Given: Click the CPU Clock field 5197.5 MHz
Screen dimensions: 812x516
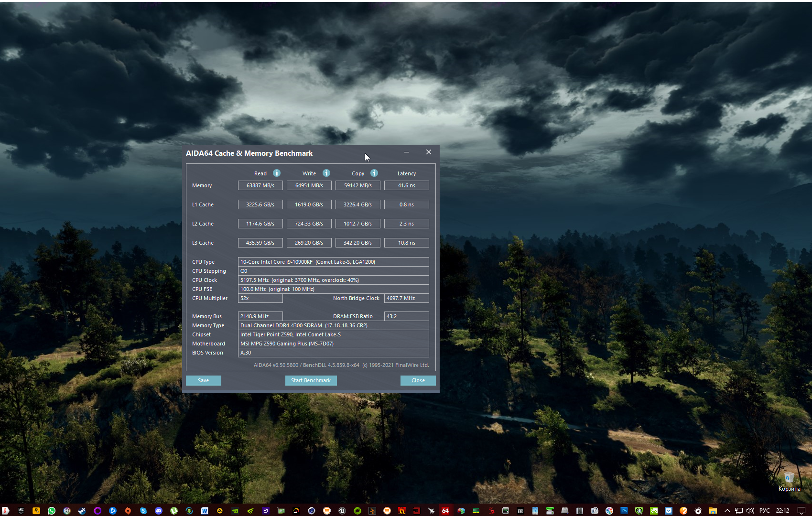Looking at the screenshot, I should point(334,280).
